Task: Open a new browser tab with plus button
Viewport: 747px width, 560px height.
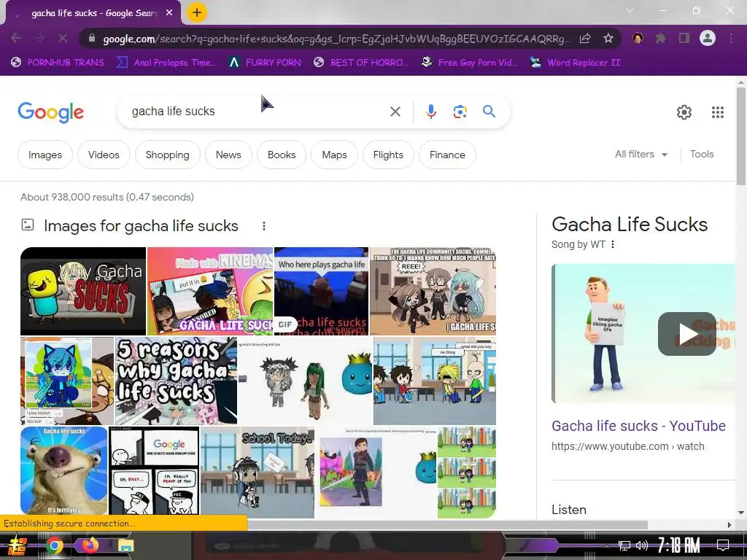Action: pyautogui.click(x=197, y=12)
